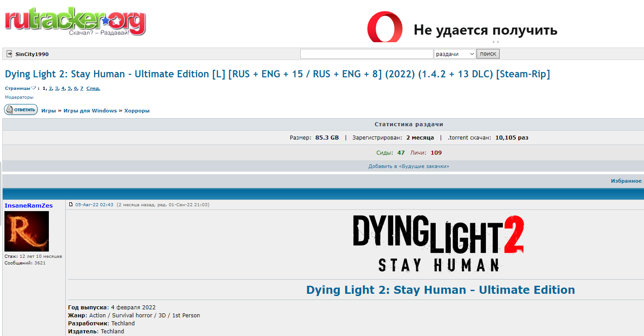Focus the search text field
644x336 pixels.
tap(366, 54)
